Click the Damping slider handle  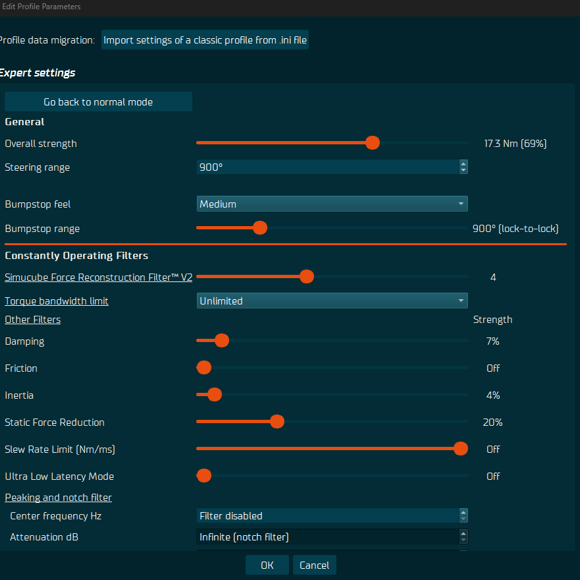(x=222, y=340)
